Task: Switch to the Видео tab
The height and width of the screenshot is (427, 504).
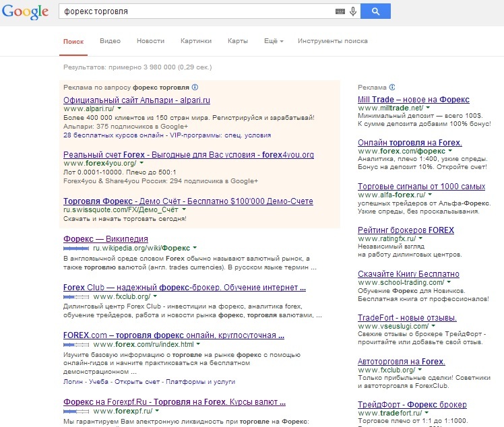Action: point(111,41)
